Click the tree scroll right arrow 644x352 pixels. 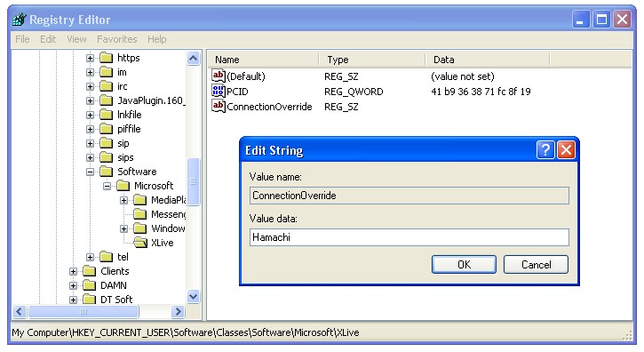[x=178, y=312]
